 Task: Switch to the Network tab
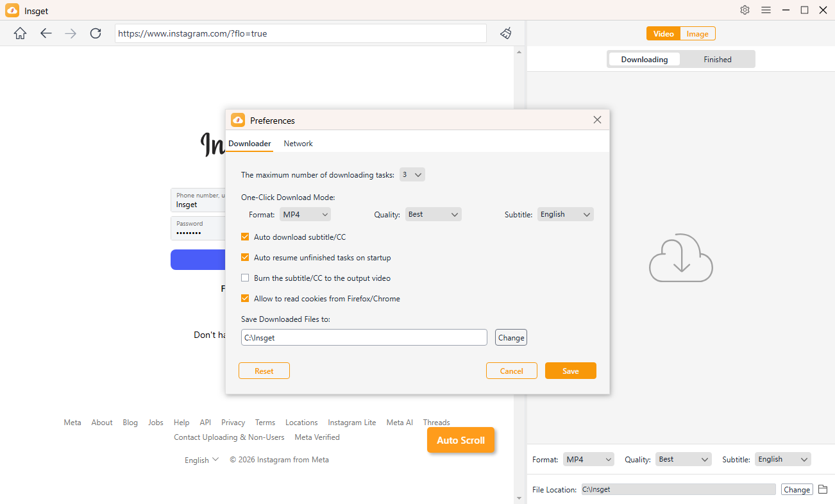(x=298, y=144)
